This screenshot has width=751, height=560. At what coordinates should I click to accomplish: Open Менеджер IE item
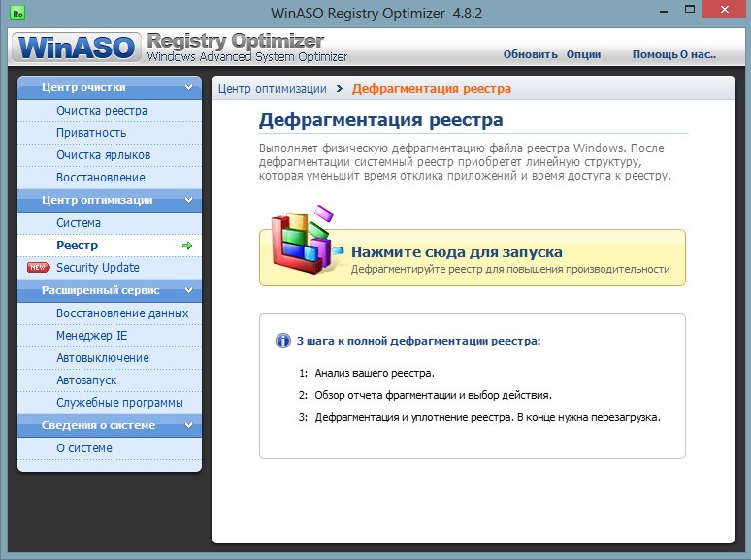110,336
